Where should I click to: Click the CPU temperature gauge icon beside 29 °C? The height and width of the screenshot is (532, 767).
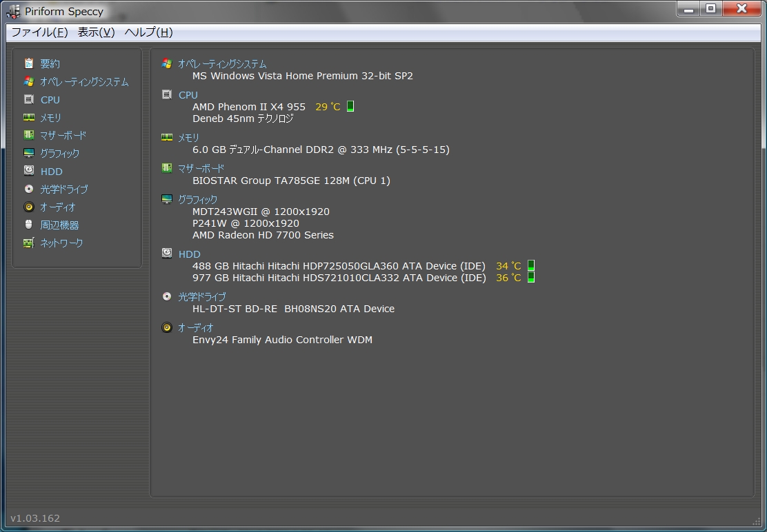(x=350, y=106)
